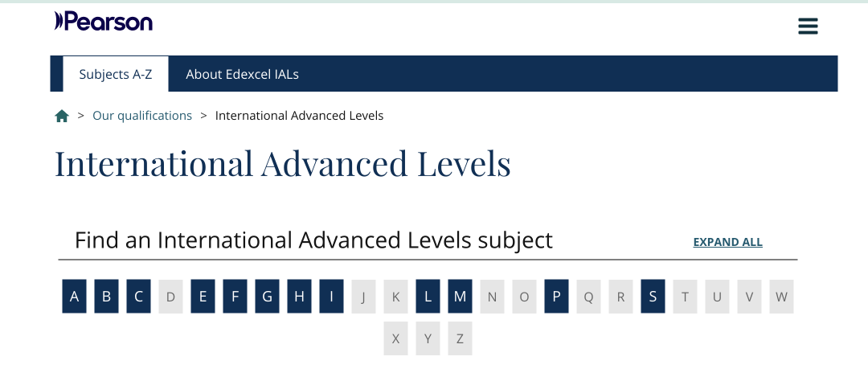Click the disabled letter D tile
Screen dimensions: 868x373
(170, 296)
